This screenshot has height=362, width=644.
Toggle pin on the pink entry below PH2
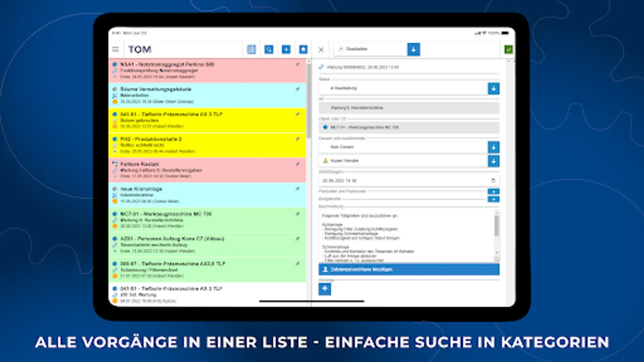[x=298, y=164]
